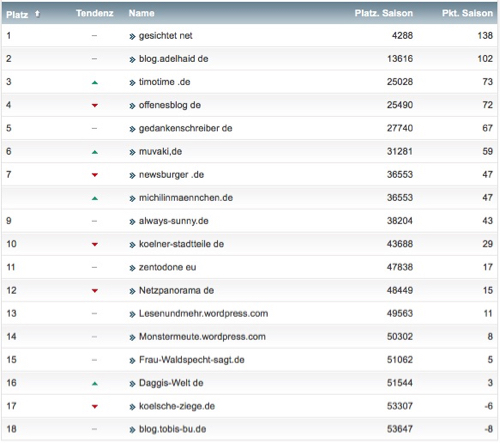The width and height of the screenshot is (500, 443).
Task: Sort by Platz. Saison column header
Action: click(384, 13)
